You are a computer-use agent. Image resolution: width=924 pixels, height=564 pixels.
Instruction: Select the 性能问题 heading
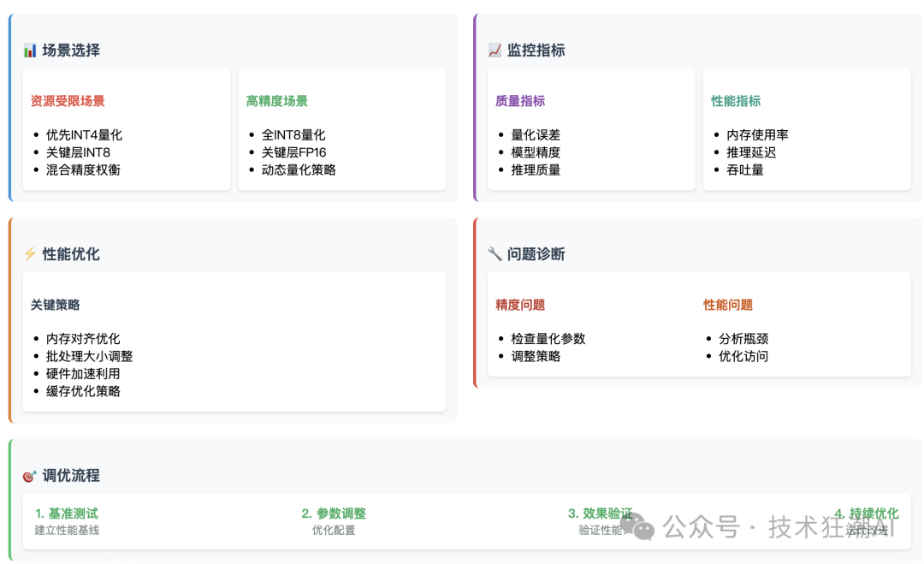click(728, 305)
